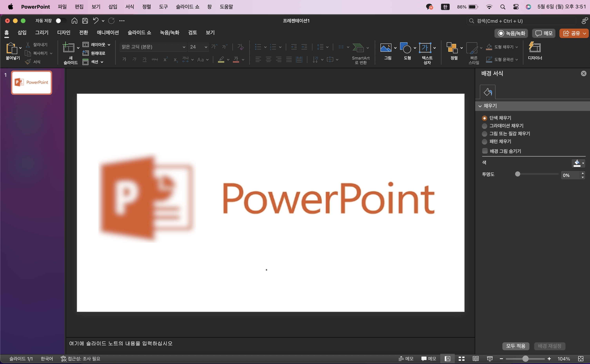Collapse the Fill (채우기) section

pos(480,106)
